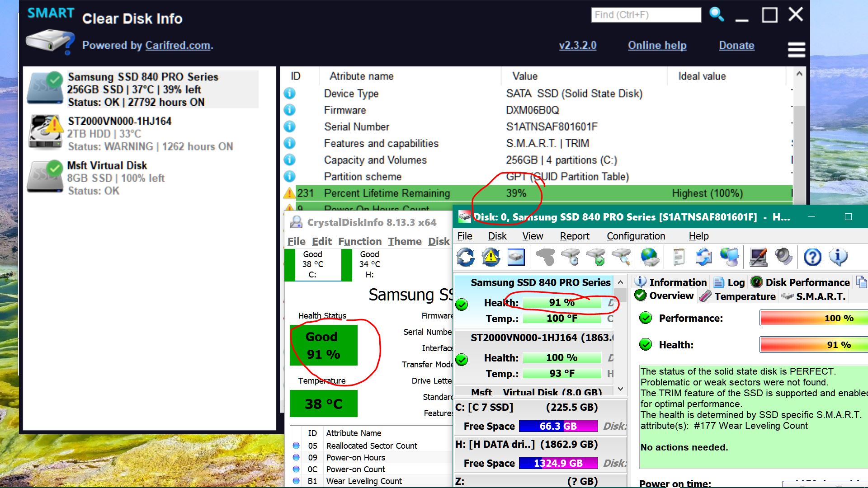Screen dimensions: 868x488
Task: Click the Find (Ctrl+F) search field
Action: point(646,15)
